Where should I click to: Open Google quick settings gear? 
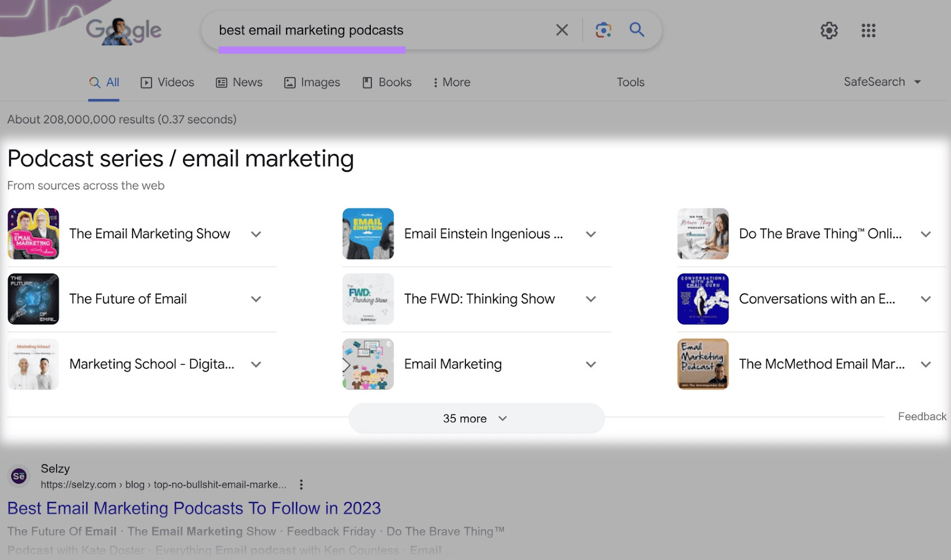829,30
